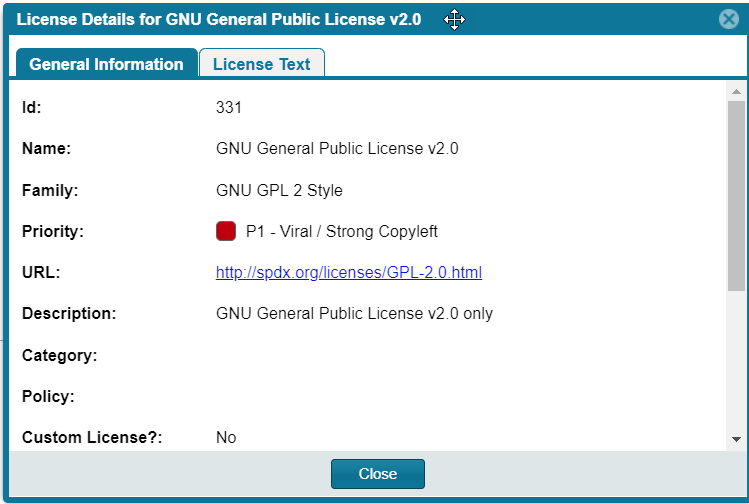Click the red P1 priority color swatch
The image size is (749, 504).
[226, 231]
